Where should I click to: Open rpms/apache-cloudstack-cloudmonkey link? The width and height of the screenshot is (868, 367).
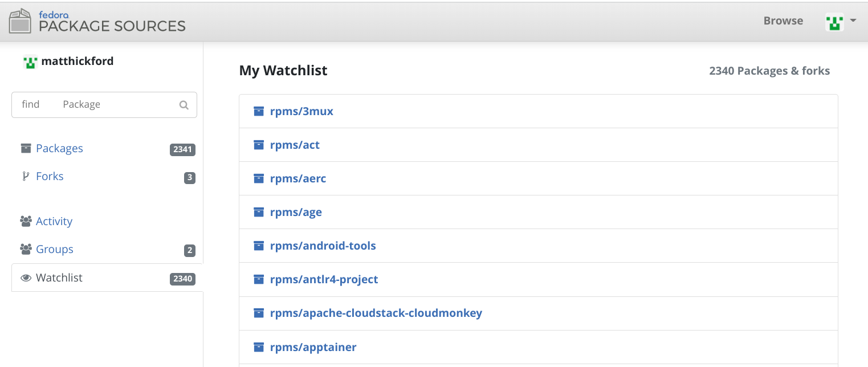point(376,313)
